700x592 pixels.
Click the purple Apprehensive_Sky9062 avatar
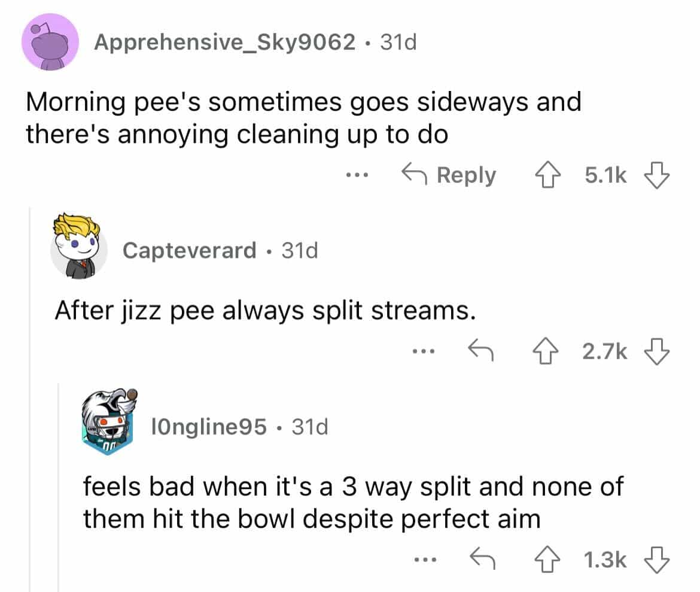(50, 42)
